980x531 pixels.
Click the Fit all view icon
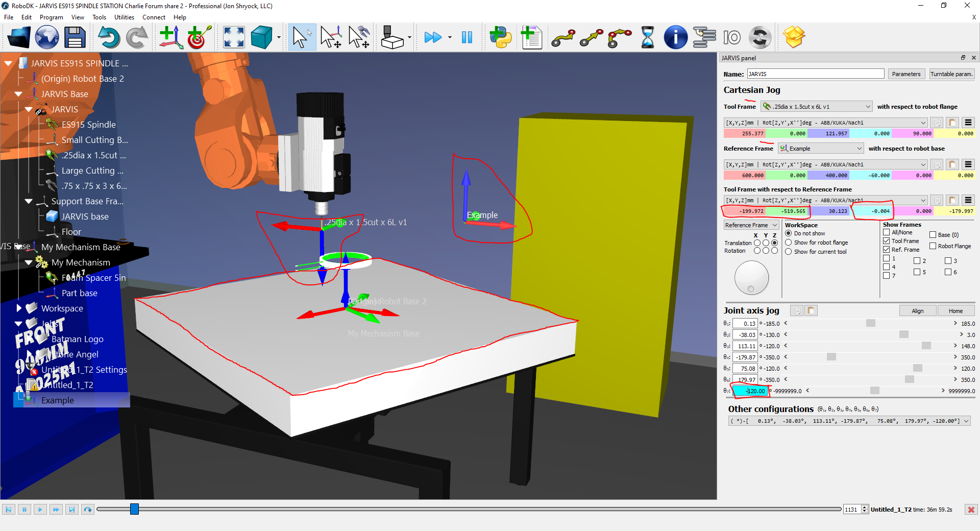(x=234, y=37)
